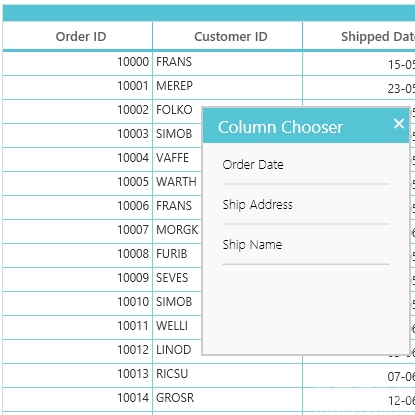Select order ID cell 10002
The height and width of the screenshot is (415, 415).
point(78,111)
